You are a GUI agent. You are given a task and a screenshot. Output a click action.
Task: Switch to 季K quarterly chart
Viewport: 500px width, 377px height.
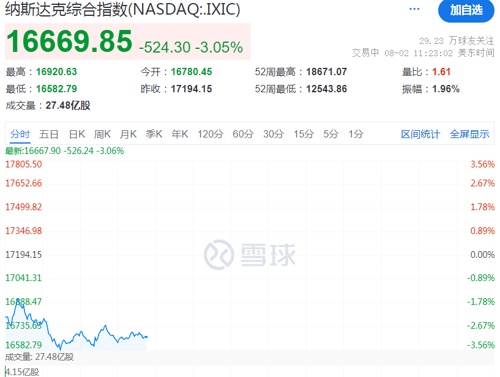pyautogui.click(x=154, y=134)
